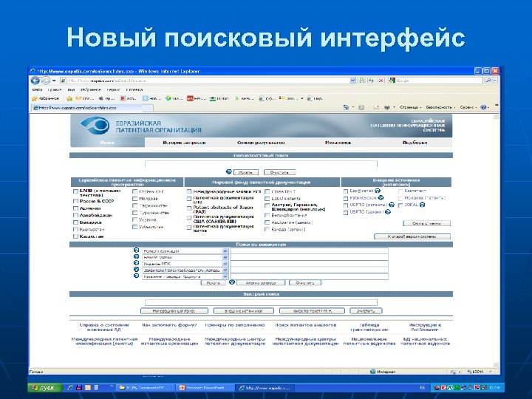The image size is (532, 399).
Task: Open the Список результатов tab
Action: (x=261, y=143)
